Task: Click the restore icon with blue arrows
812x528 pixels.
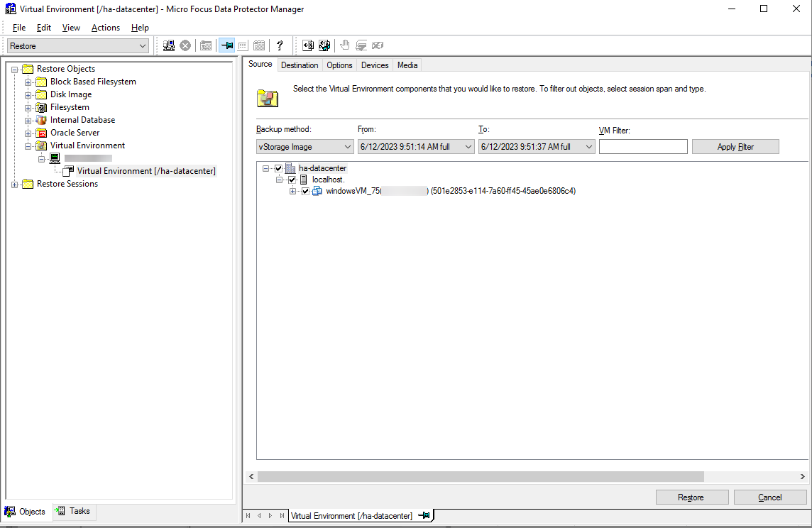Action: 324,45
